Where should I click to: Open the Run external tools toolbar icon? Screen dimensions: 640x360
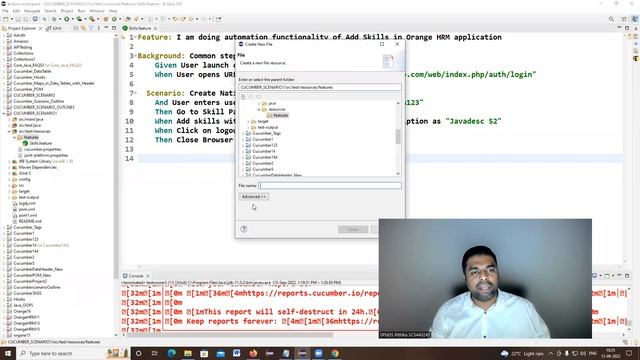tap(92, 19)
